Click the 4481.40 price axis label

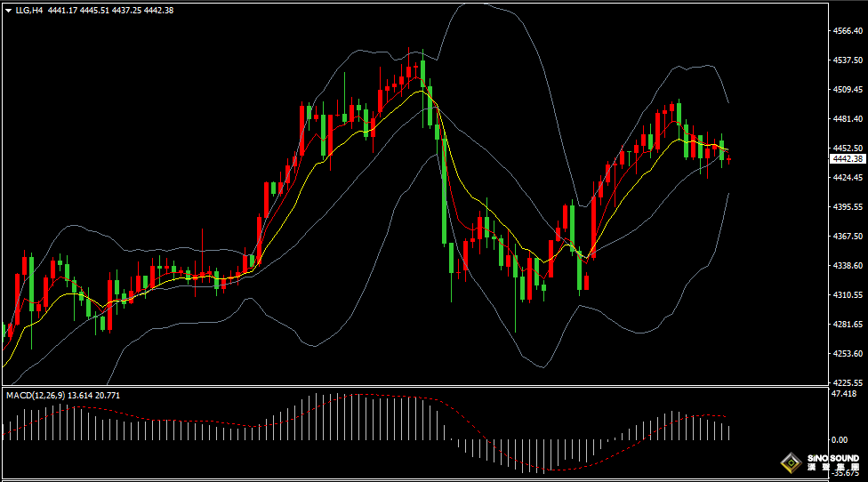[x=846, y=118]
